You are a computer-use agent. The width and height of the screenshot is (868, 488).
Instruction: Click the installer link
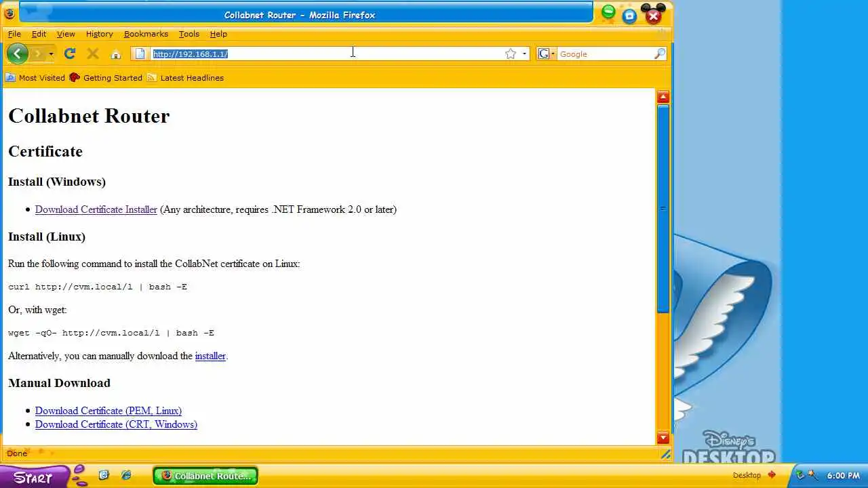click(x=210, y=356)
